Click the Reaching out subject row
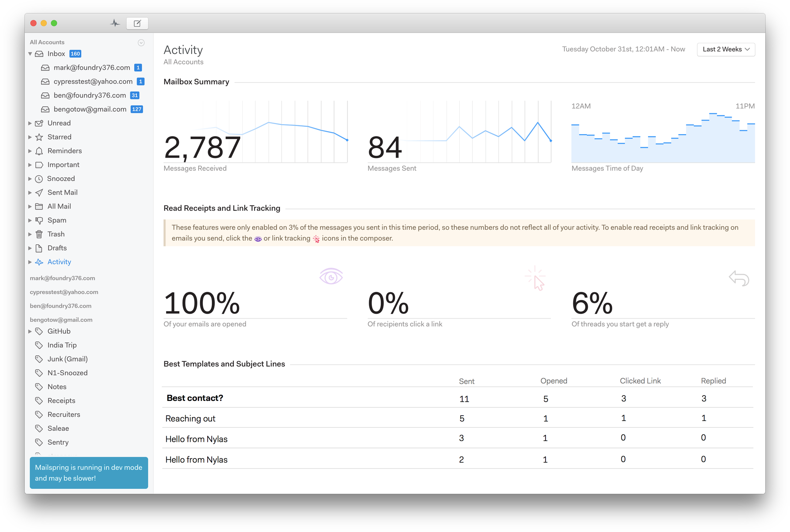This screenshot has width=790, height=532. tap(190, 419)
